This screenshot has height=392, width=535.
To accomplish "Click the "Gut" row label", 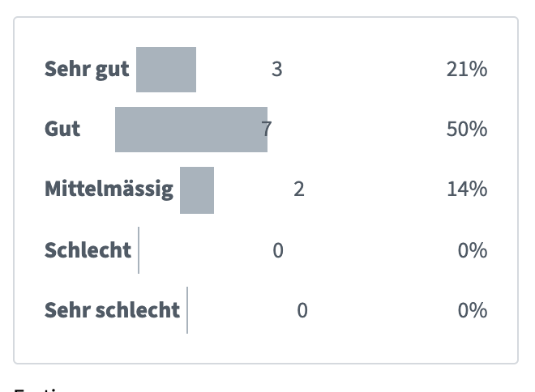I will point(62,130).
